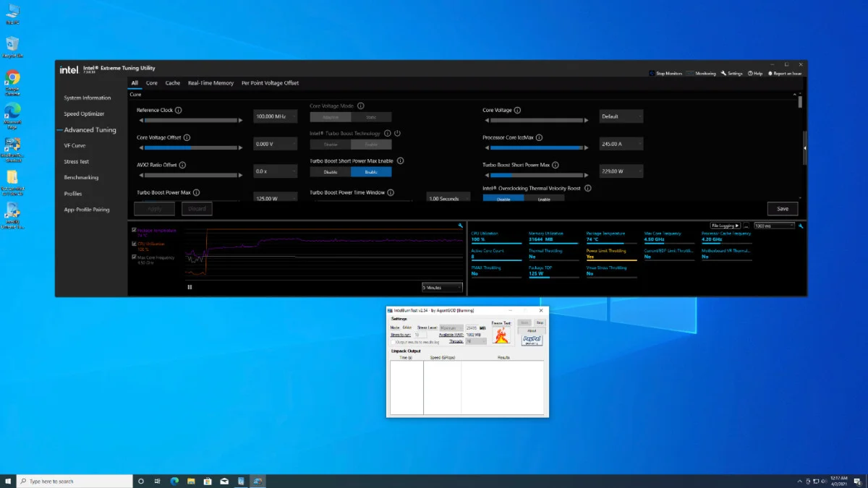868x488 pixels.
Task: Pause the monitoring graph
Action: point(190,287)
